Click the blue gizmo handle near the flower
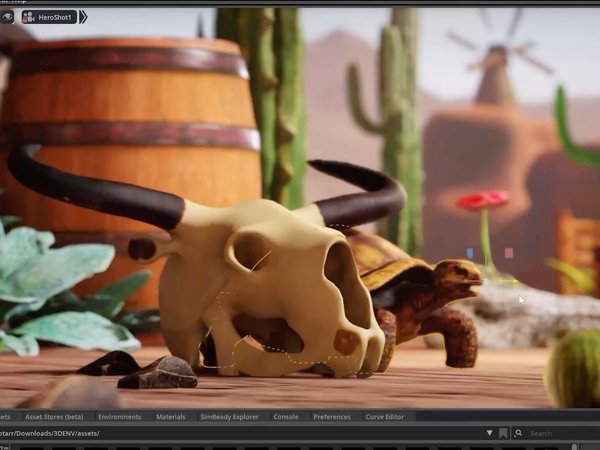This screenshot has width=600, height=450. tap(470, 253)
